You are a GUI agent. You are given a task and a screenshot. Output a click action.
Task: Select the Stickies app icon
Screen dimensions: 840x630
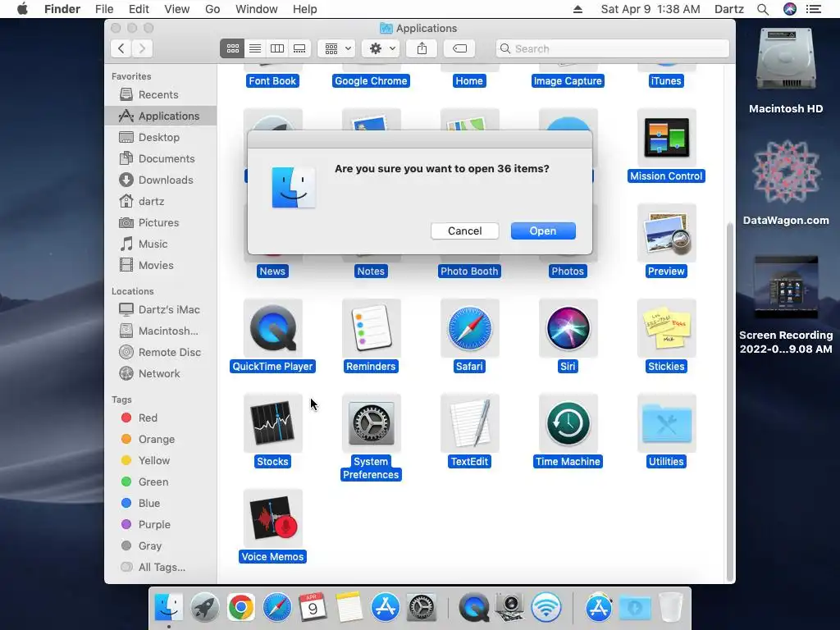[666, 328]
